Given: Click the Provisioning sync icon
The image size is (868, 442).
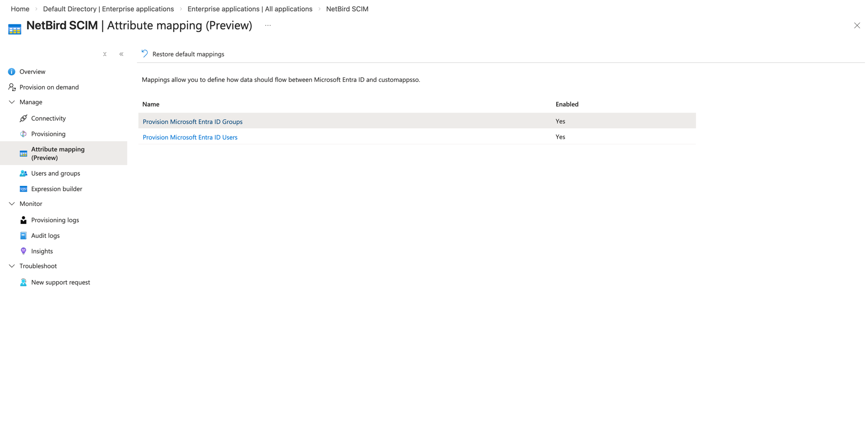Looking at the screenshot, I should tap(23, 134).
